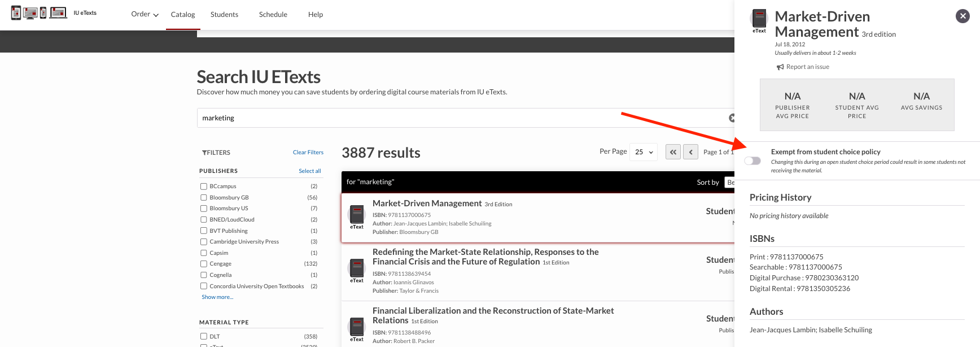Check the Bloomsbury GB publisher checkbox
The height and width of the screenshot is (347, 980).
pos(204,197)
